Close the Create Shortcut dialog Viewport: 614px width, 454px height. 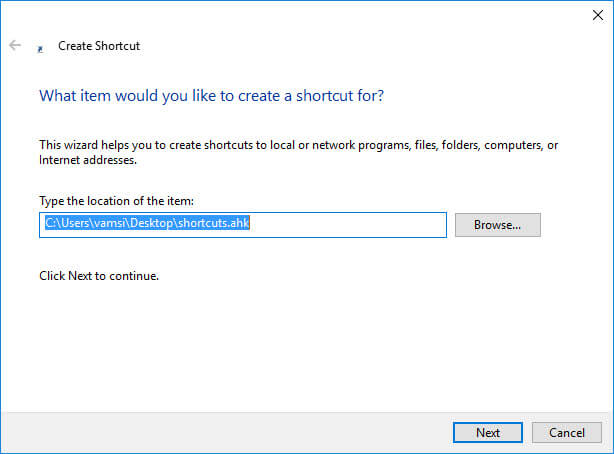598,15
